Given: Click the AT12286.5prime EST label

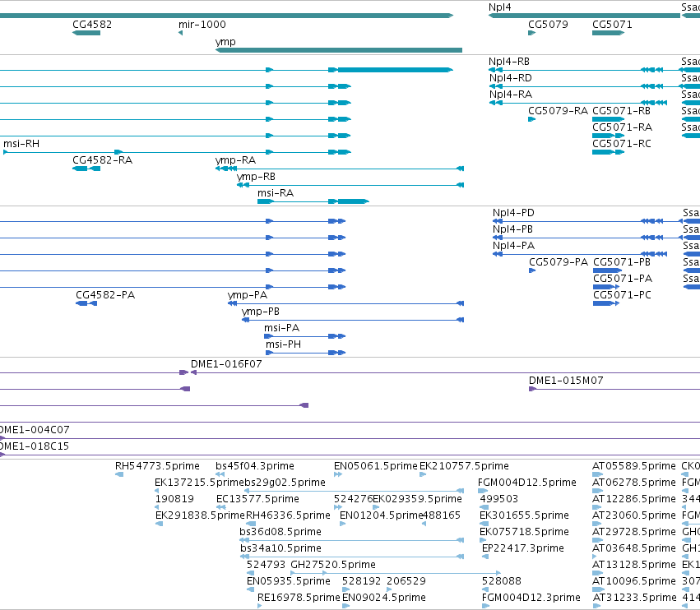Looking at the screenshot, I should coord(634,499).
